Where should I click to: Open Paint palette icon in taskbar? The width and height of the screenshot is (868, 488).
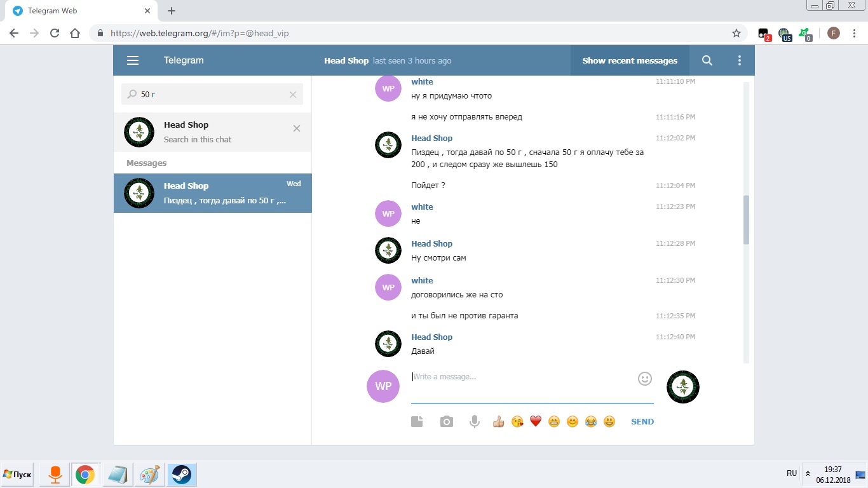coord(150,475)
